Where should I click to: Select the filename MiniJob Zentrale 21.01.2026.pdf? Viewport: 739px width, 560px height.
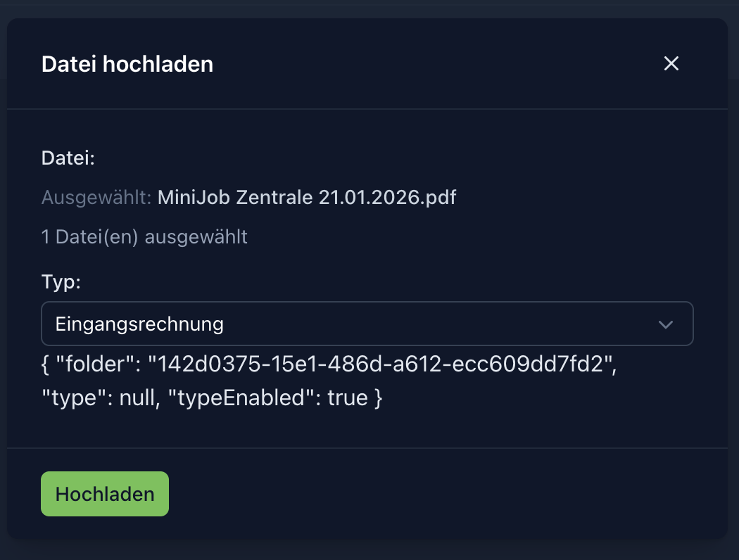click(x=307, y=198)
